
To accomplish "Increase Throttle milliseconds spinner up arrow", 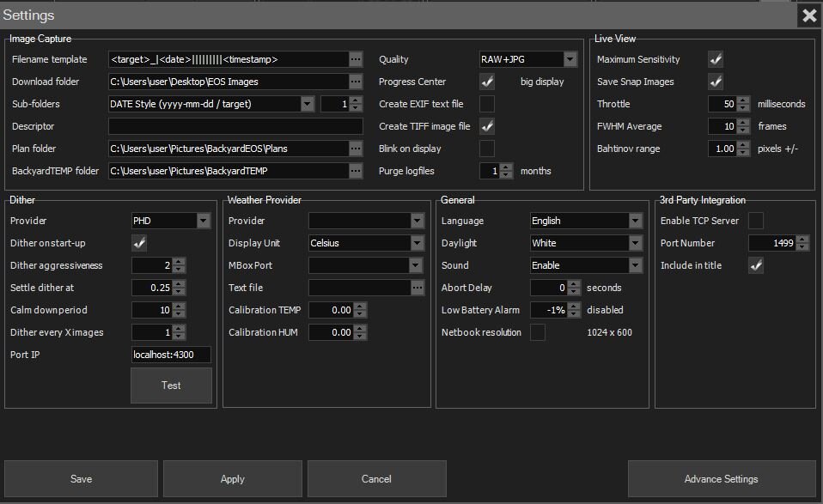I will 743,100.
